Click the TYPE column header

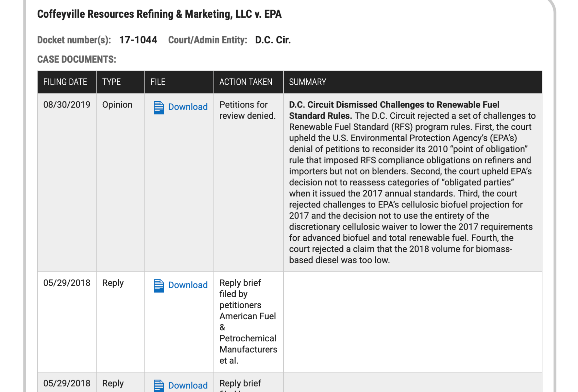click(111, 82)
